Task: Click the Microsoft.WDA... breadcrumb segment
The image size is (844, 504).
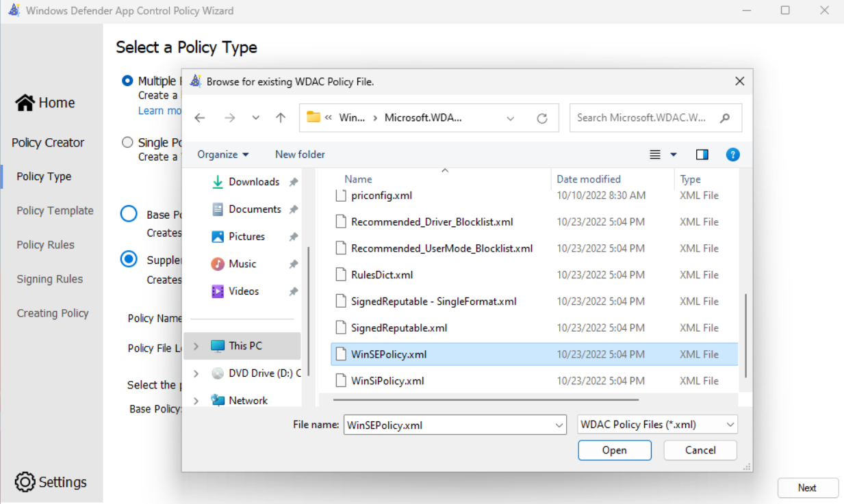Action: (x=423, y=118)
